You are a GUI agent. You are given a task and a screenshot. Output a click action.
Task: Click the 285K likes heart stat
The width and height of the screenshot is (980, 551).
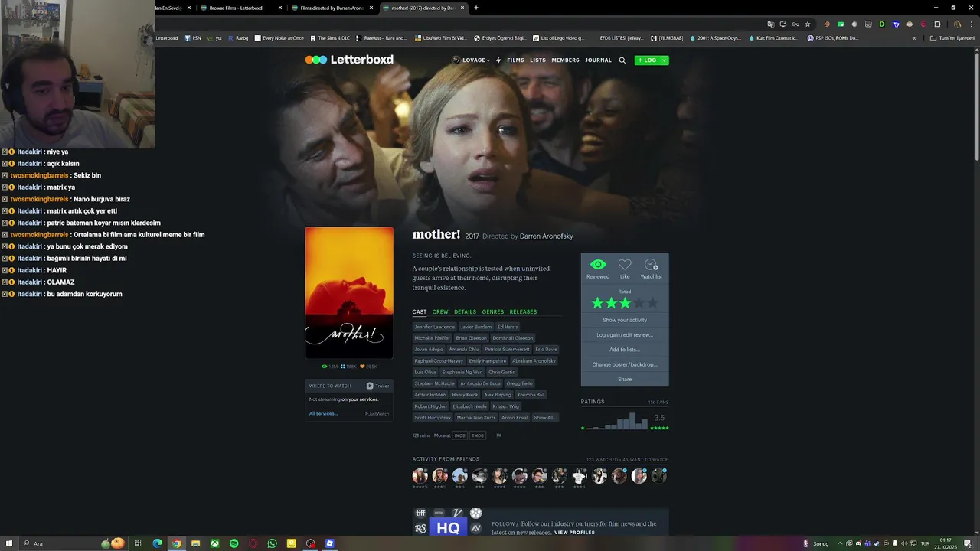coord(368,367)
